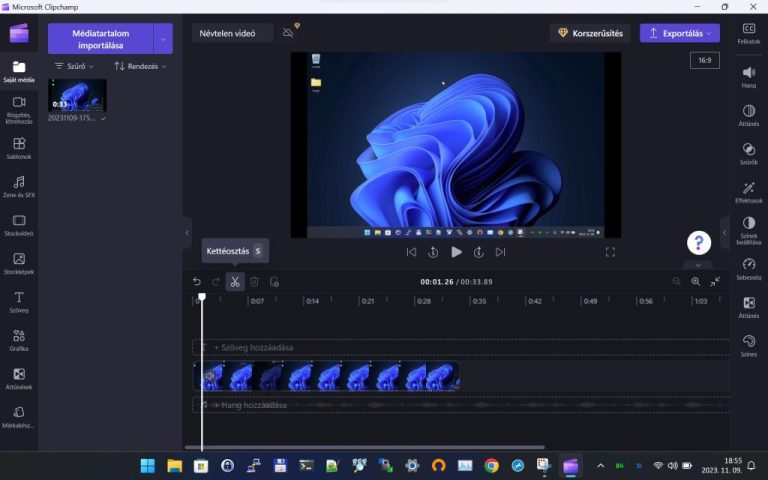Change the 16:9 aspect ratio

pos(704,60)
